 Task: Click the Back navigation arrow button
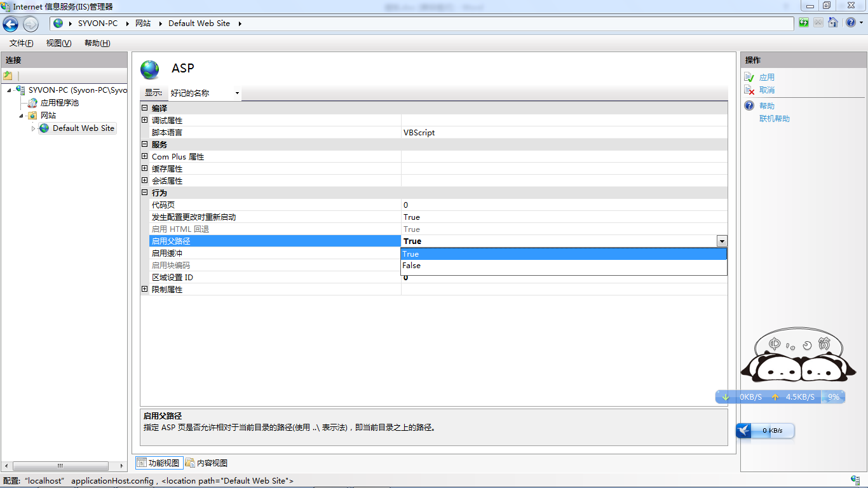point(11,24)
